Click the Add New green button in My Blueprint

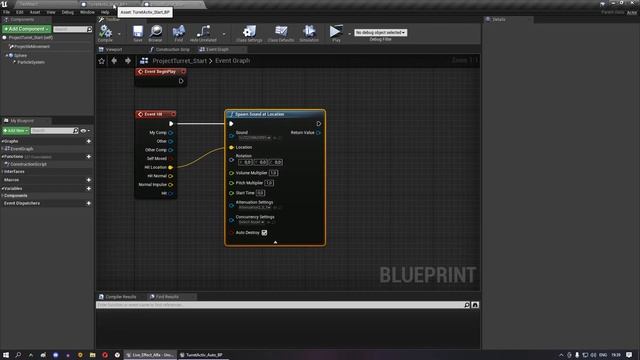16,131
